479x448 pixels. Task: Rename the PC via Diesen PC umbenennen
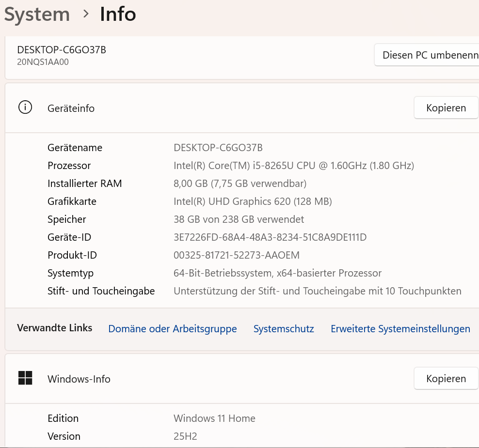[427, 55]
